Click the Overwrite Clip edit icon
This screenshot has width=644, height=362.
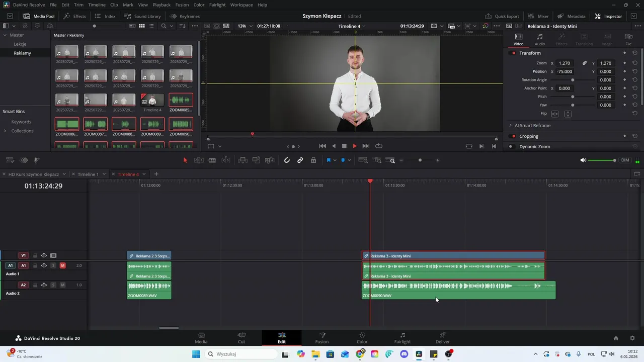point(256,160)
